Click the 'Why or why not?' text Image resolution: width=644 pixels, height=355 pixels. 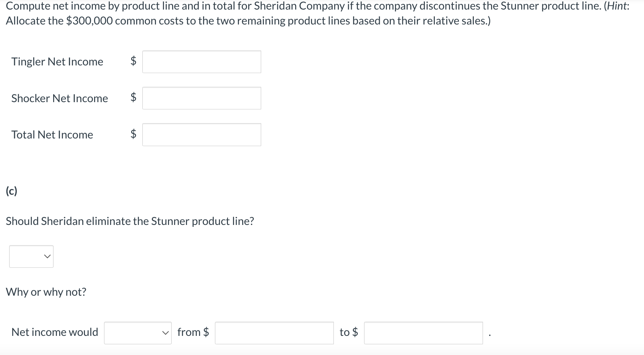coord(46,292)
